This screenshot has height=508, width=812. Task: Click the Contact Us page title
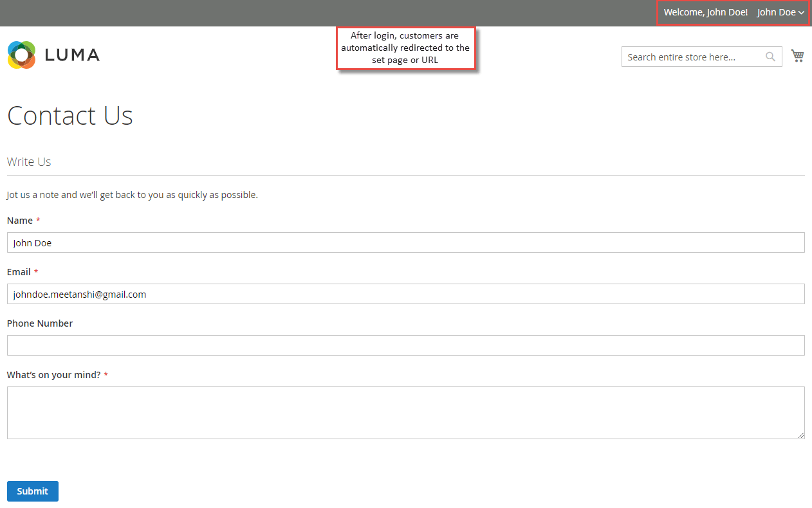69,116
